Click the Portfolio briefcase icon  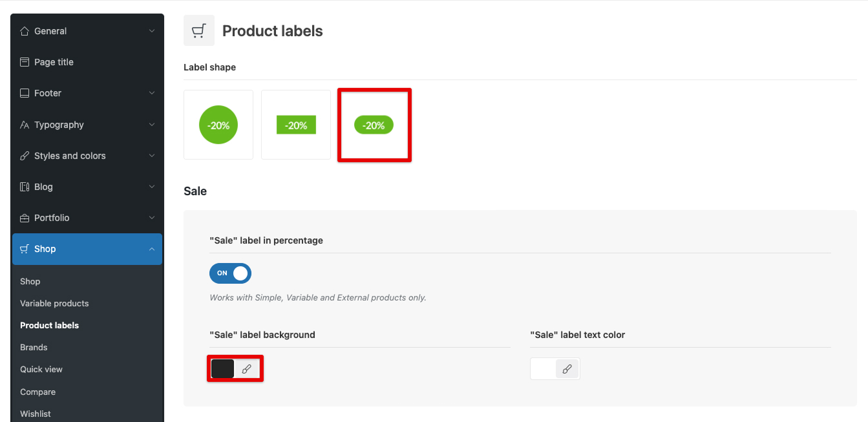tap(25, 218)
